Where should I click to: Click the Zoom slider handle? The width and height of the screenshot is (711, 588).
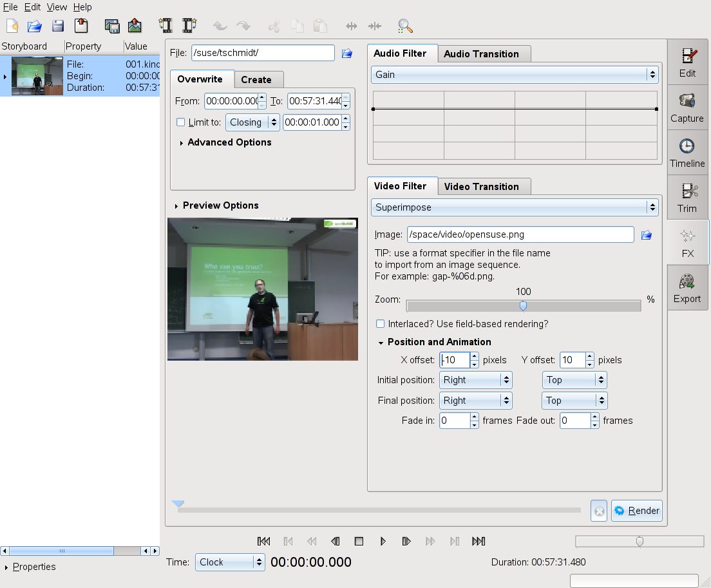[524, 306]
